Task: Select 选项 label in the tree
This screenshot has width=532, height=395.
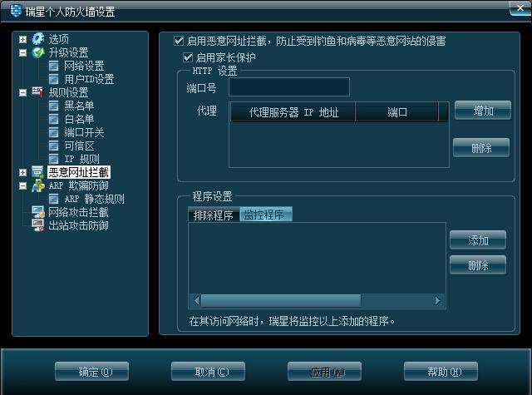Action: click(x=59, y=39)
